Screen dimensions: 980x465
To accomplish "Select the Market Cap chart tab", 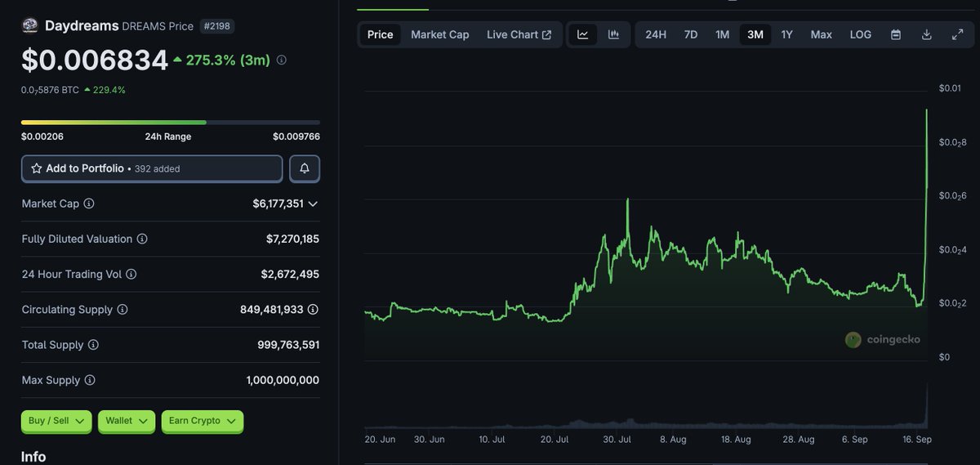I will 439,34.
